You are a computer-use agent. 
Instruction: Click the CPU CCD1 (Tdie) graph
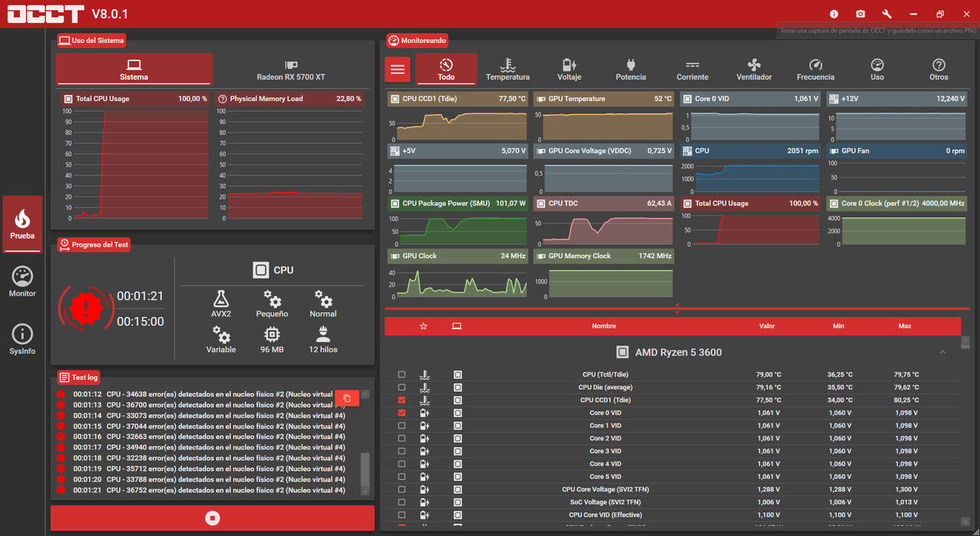[458, 116]
